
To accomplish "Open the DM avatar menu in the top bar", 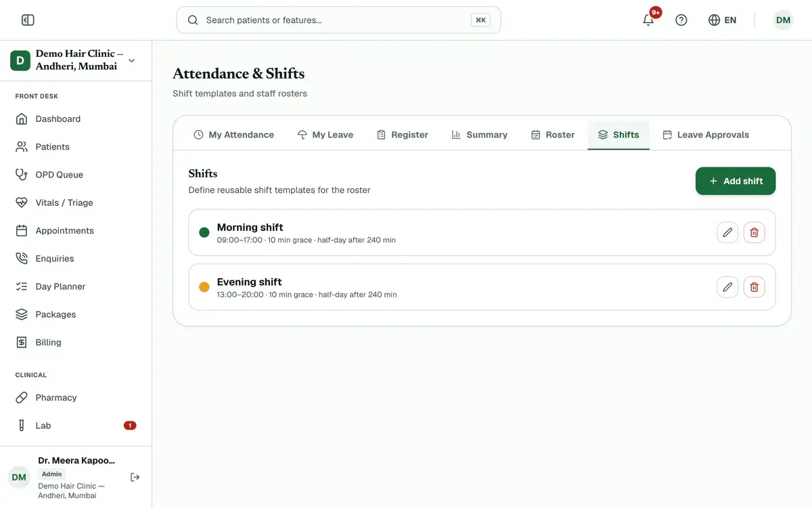I will (x=783, y=20).
